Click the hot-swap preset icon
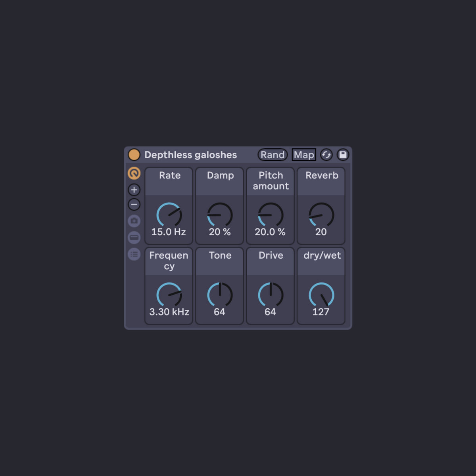 click(x=326, y=155)
